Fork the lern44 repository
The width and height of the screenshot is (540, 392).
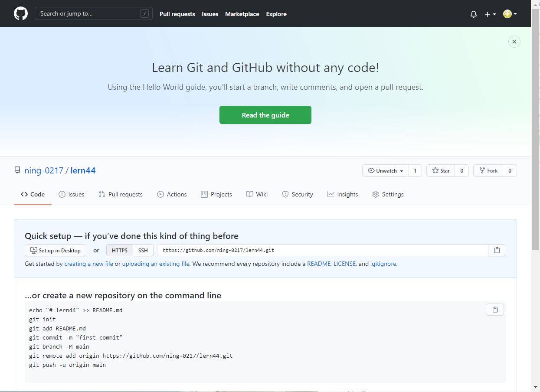click(x=488, y=170)
